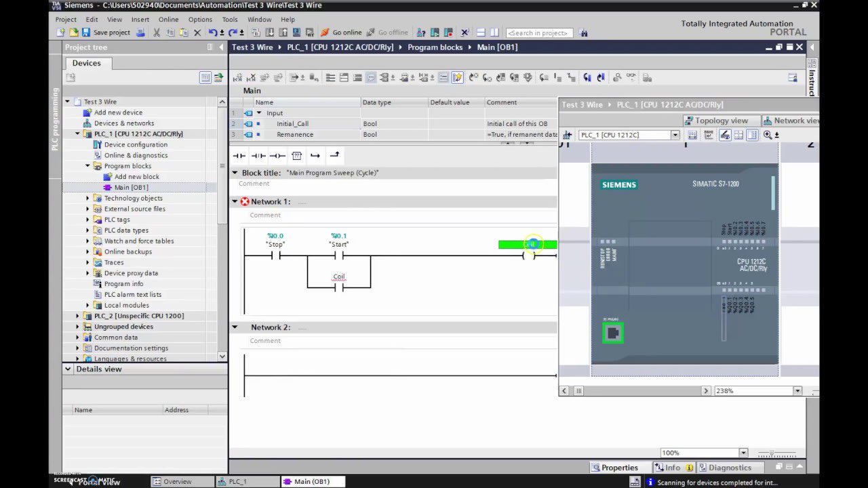This screenshot has height=488, width=868.
Task: Click the print icon in main toolbar
Action: (140, 33)
